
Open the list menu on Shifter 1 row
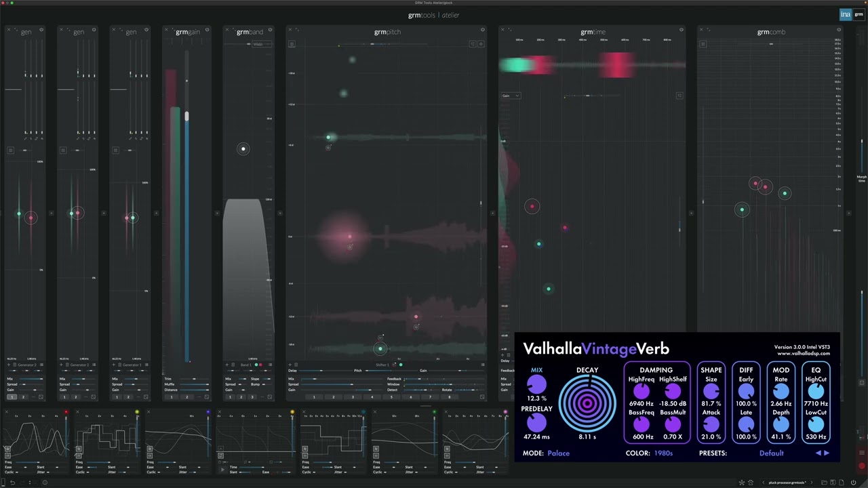pyautogui.click(x=482, y=365)
